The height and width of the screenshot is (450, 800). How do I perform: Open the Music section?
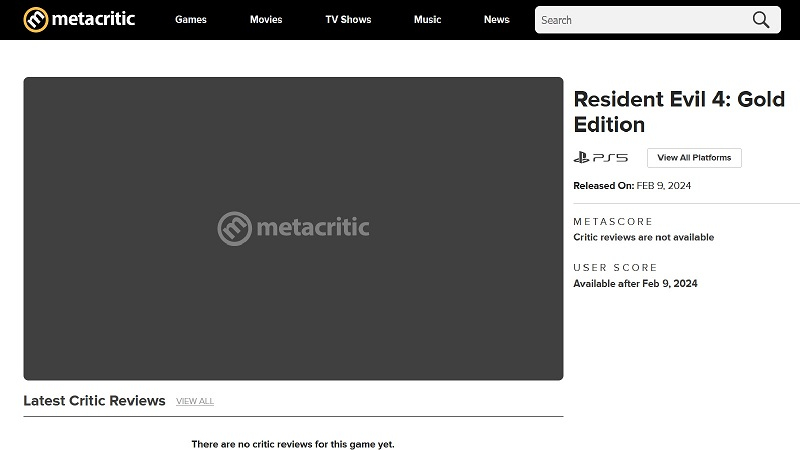click(x=427, y=20)
